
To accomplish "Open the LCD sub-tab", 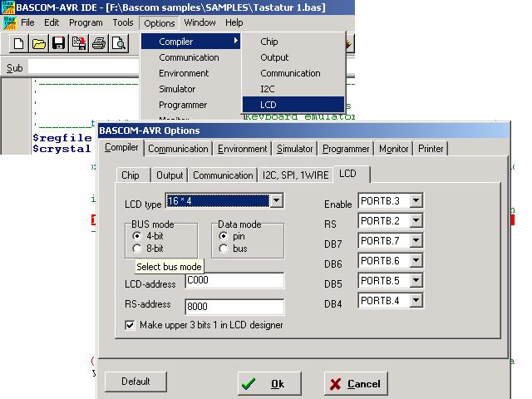I will coord(352,174).
